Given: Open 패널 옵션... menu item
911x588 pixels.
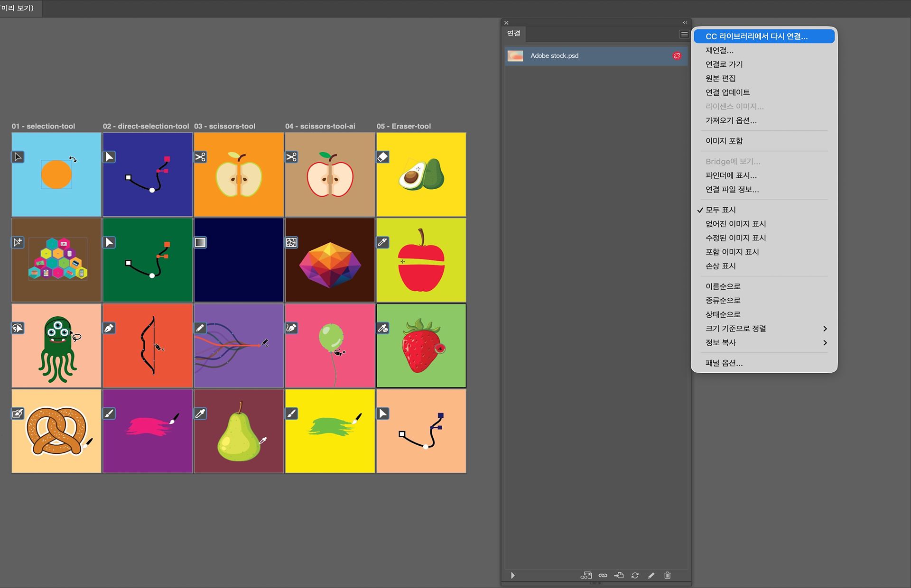Looking at the screenshot, I should pyautogui.click(x=764, y=363).
